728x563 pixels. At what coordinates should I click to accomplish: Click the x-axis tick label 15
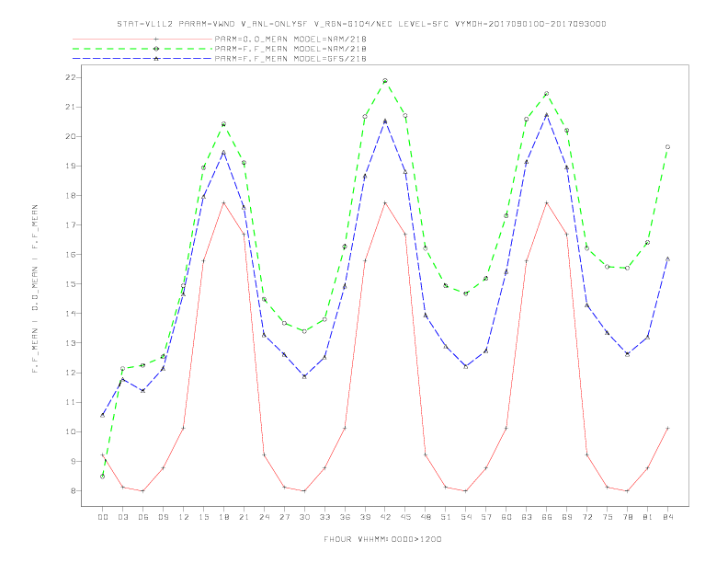[x=203, y=517]
